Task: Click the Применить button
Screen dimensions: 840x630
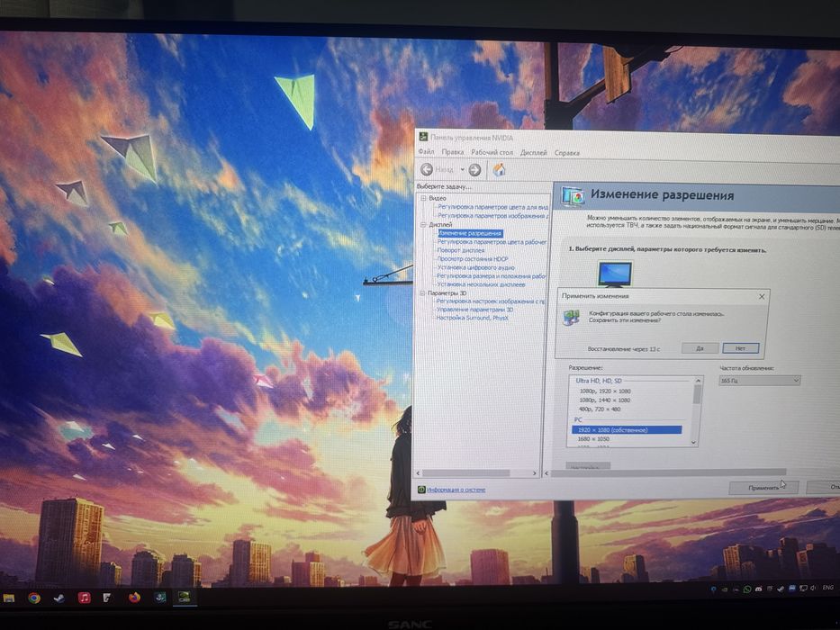Action: (x=763, y=488)
